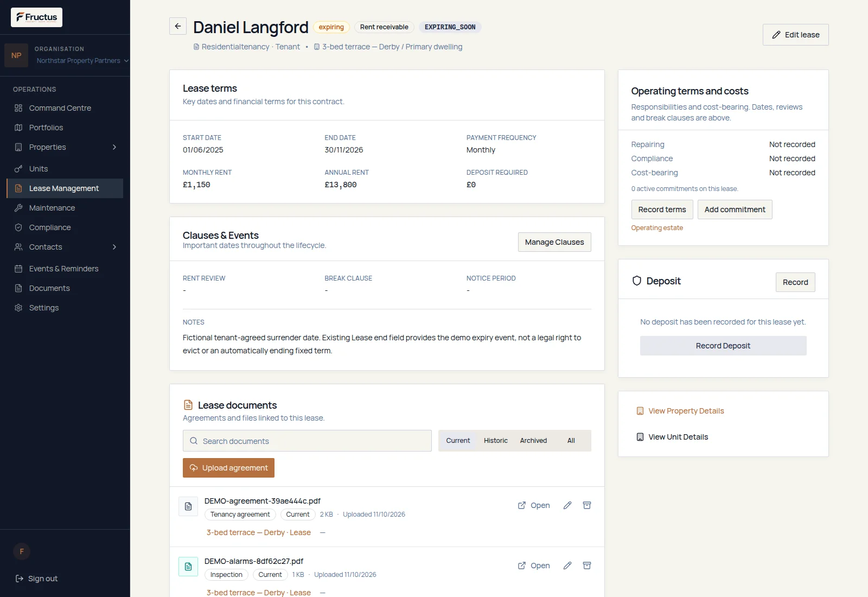Switch to Historic documents tab
This screenshot has height=597, width=868.
496,441
